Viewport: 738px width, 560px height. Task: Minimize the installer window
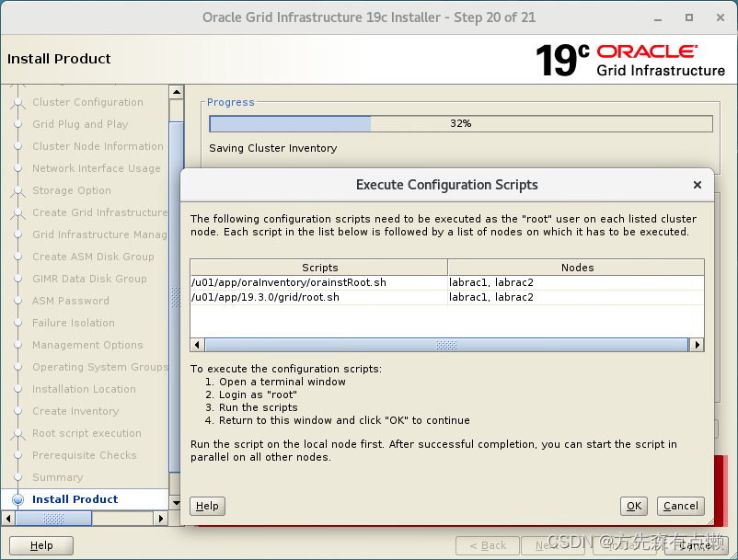coord(658,17)
